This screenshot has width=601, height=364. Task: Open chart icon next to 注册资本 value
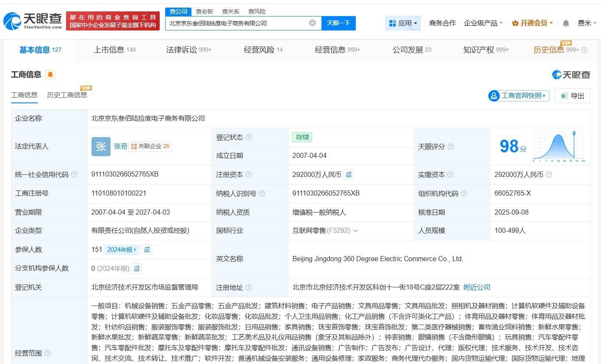click(x=349, y=174)
